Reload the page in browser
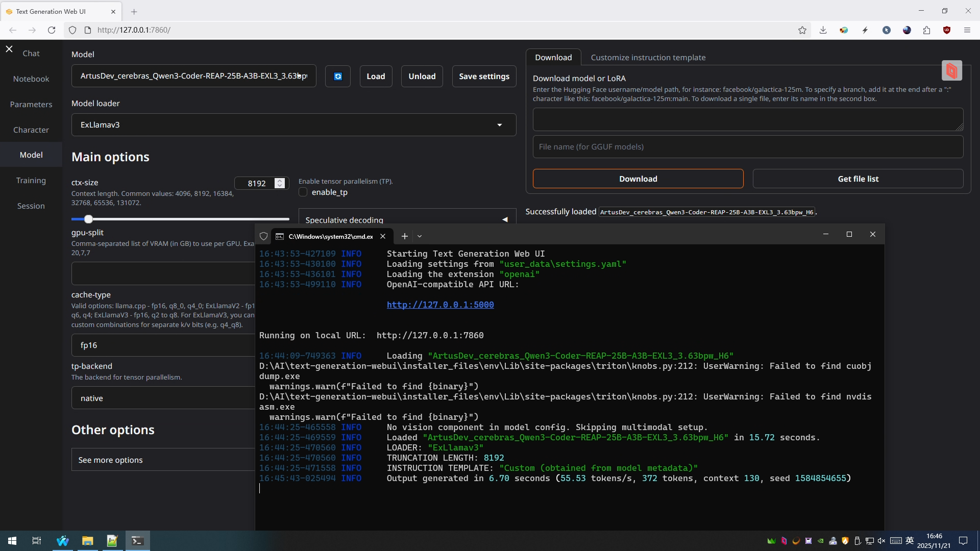The height and width of the screenshot is (551, 980). (x=52, y=30)
